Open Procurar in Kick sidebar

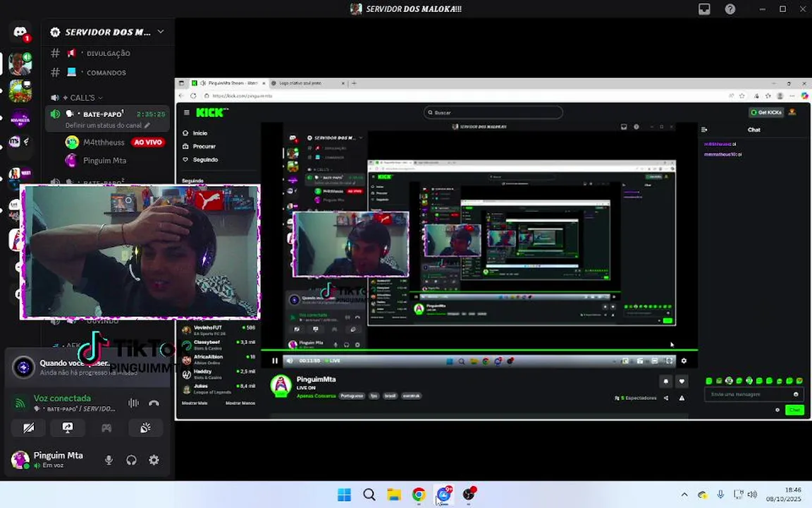pos(204,147)
